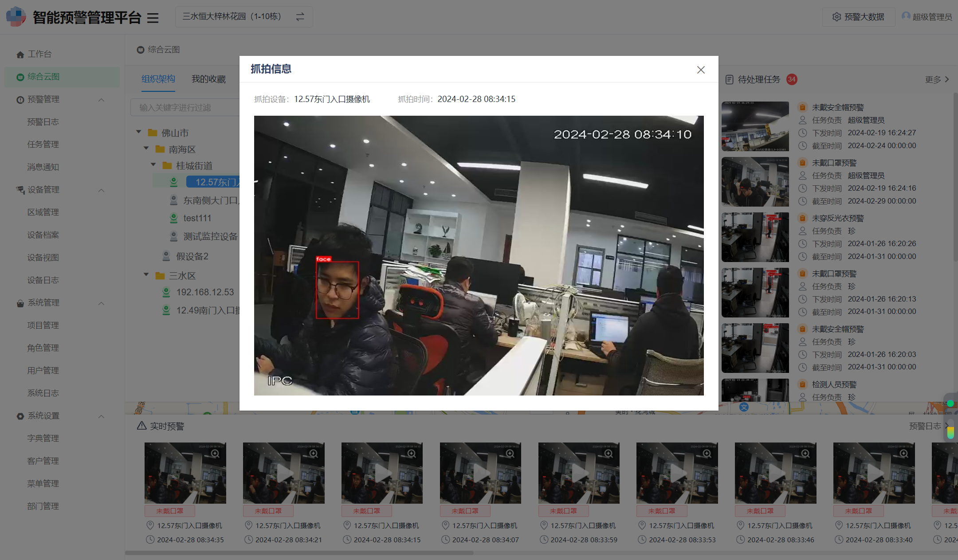The image size is (958, 560).
Task: Open the project selector 三水恒大梓林花园
Action: coord(244,17)
